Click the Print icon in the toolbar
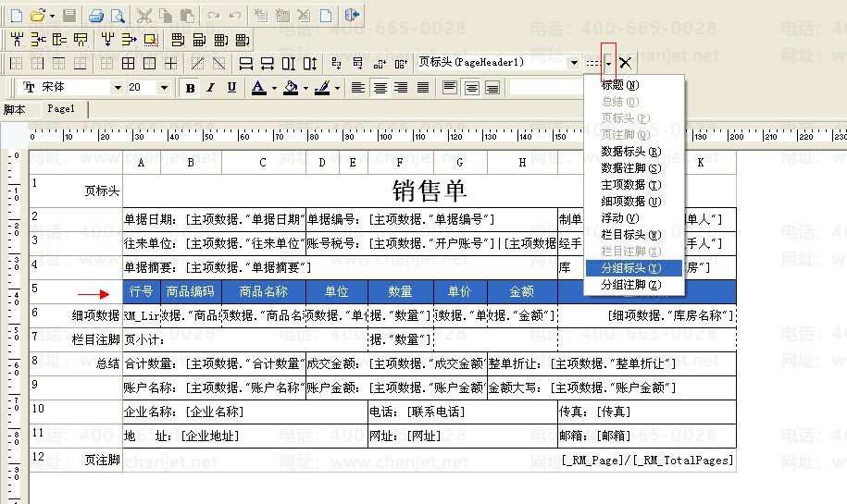The width and height of the screenshot is (847, 504). coord(96,16)
